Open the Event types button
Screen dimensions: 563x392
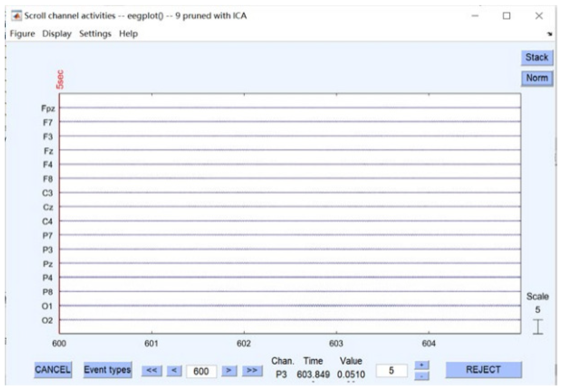pyautogui.click(x=107, y=370)
